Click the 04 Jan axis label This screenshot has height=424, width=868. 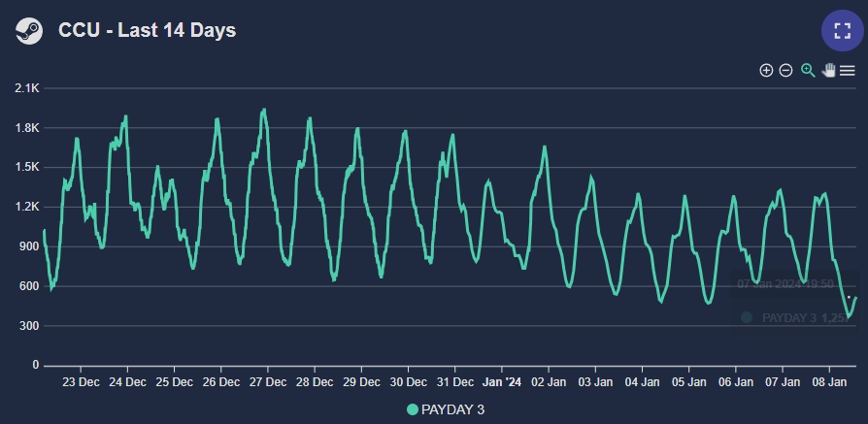[x=642, y=382]
